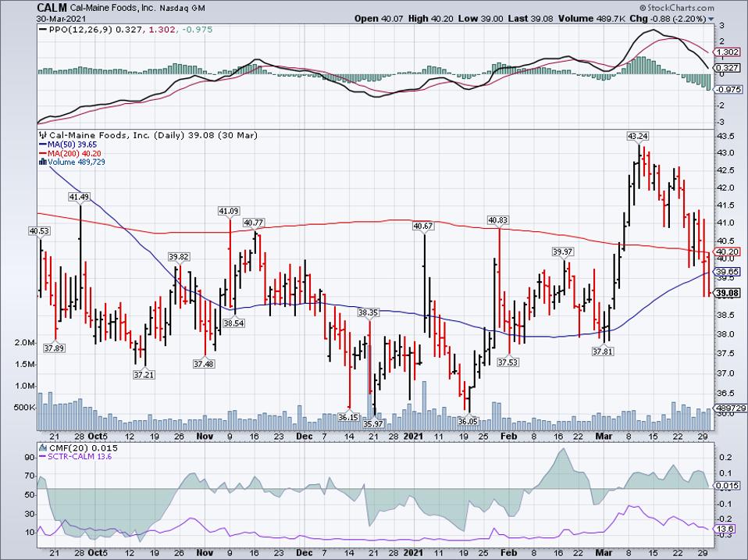This screenshot has width=748, height=560.
Task: Click the '(Daily) 39.08 (30 Mar)' chart title
Action: pyautogui.click(x=205, y=135)
